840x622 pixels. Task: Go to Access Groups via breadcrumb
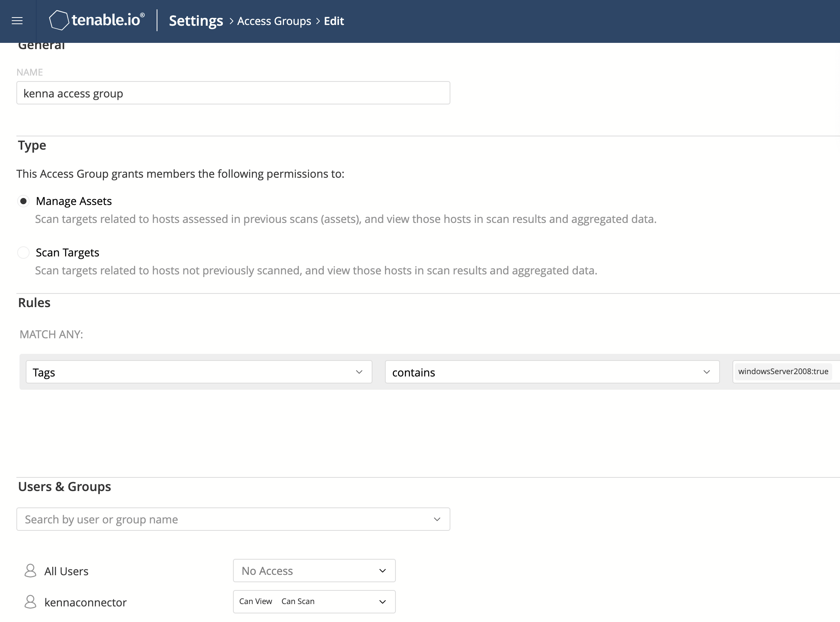pyautogui.click(x=274, y=21)
